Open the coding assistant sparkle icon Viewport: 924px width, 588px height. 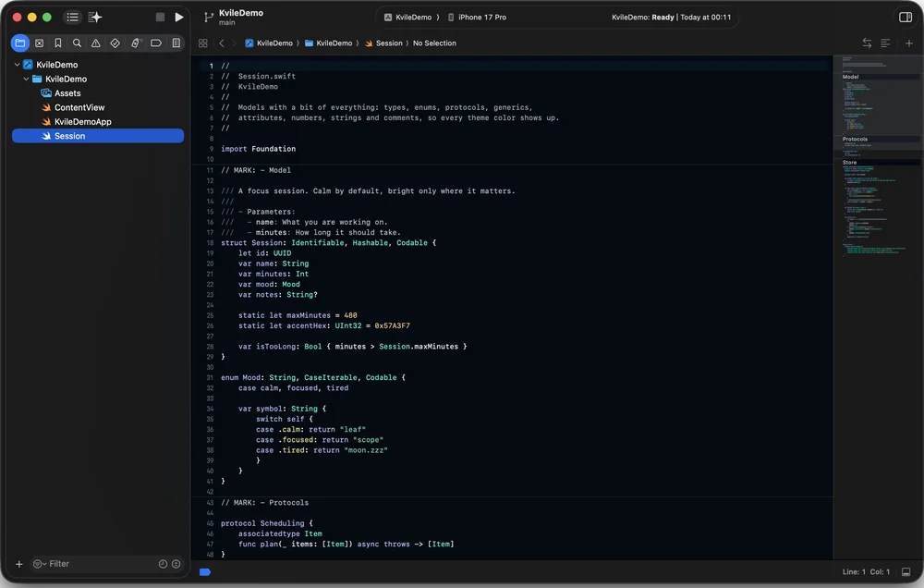95,17
